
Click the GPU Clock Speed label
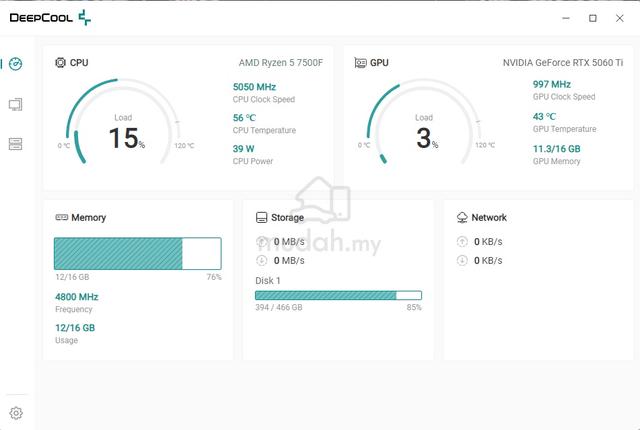point(564,97)
